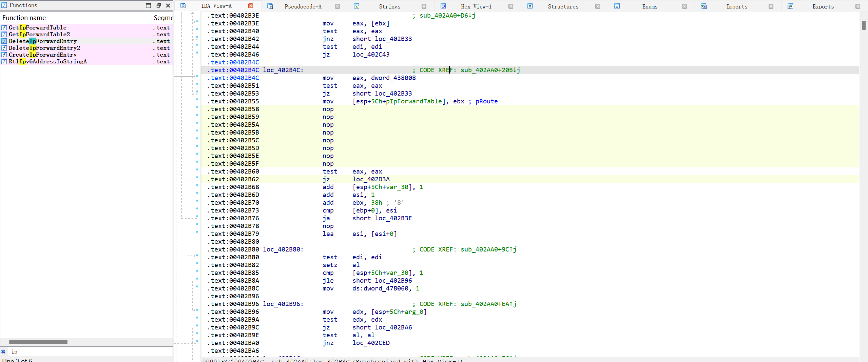Click dword_478060 operand
This screenshot has height=362, width=868.
(386, 288)
